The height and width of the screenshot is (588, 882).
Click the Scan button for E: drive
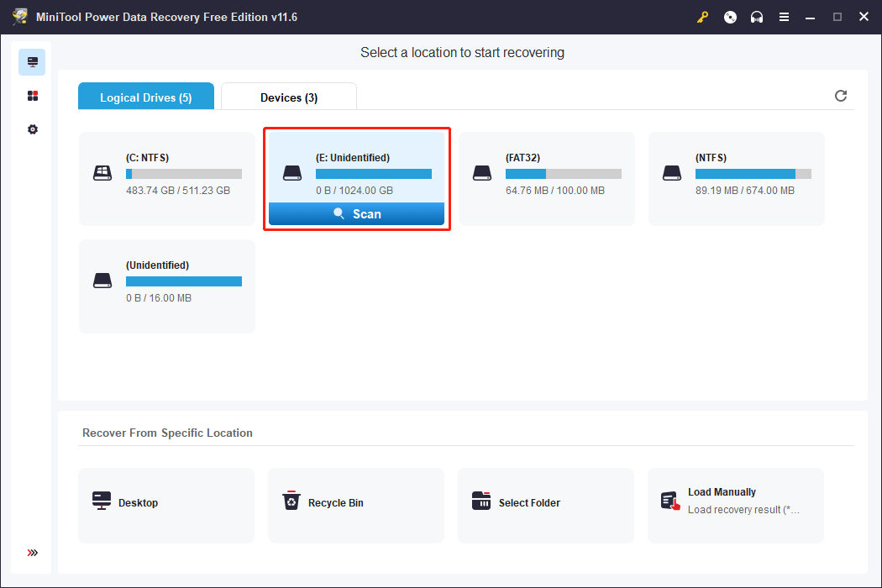(x=357, y=214)
